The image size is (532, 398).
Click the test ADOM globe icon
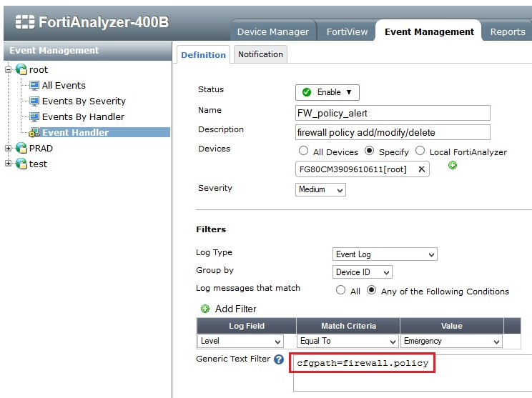21,164
